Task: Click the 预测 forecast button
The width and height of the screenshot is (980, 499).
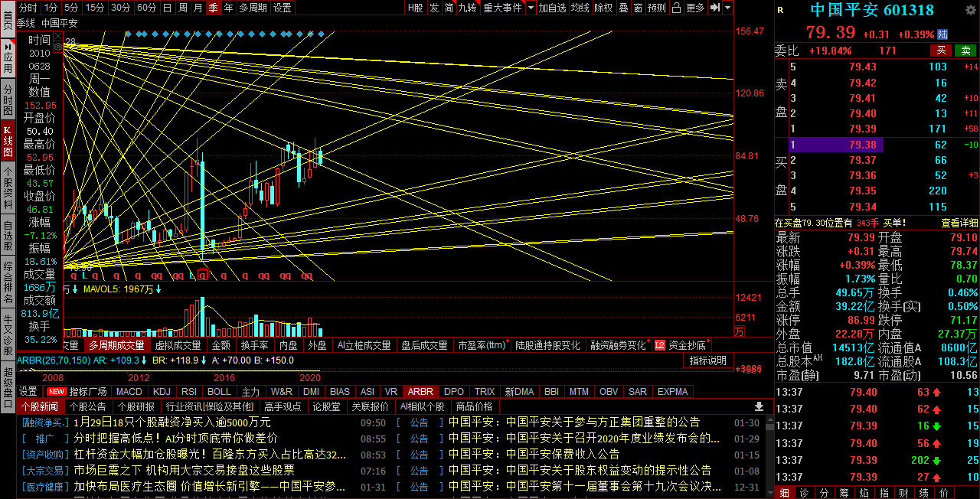Action: pos(657,8)
